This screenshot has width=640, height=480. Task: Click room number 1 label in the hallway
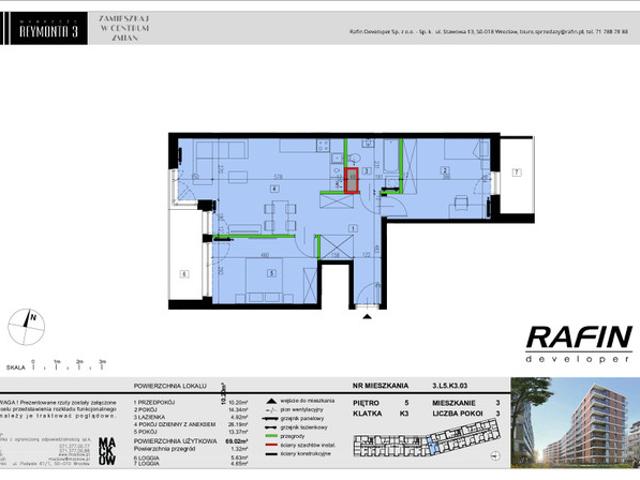pyautogui.click(x=353, y=229)
